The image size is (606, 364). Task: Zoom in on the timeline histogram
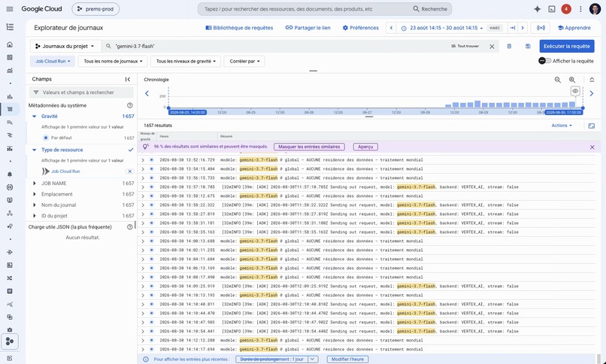(572, 80)
